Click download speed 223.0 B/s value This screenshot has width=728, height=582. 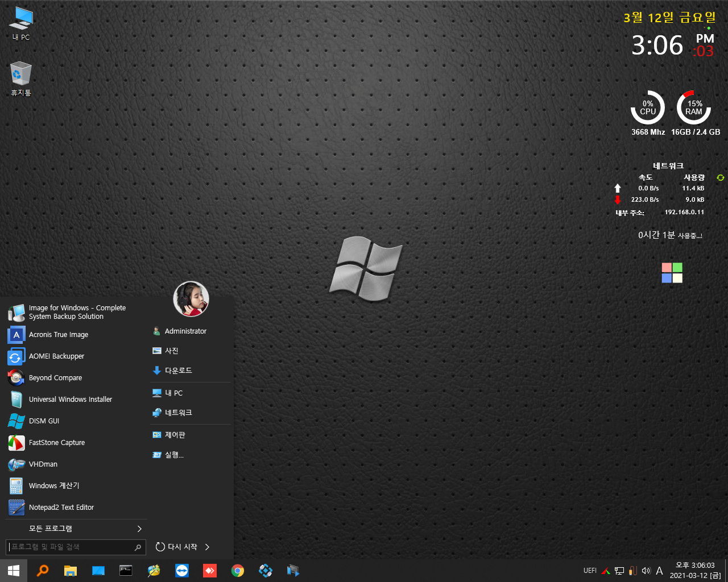[x=645, y=199]
